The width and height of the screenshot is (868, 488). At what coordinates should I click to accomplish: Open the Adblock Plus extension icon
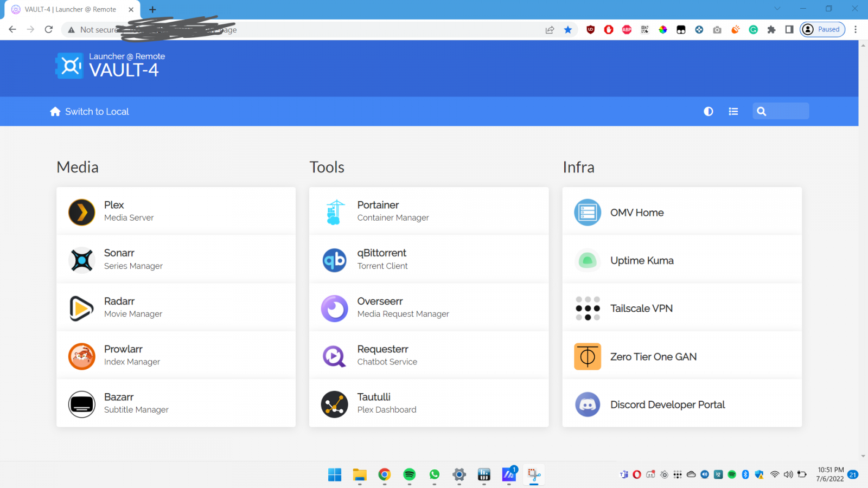coord(627,30)
